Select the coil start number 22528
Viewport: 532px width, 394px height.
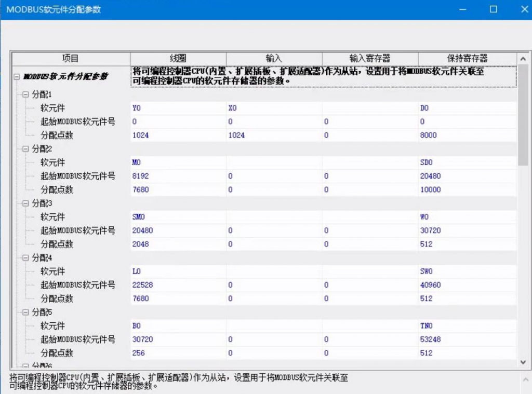[x=178, y=285]
